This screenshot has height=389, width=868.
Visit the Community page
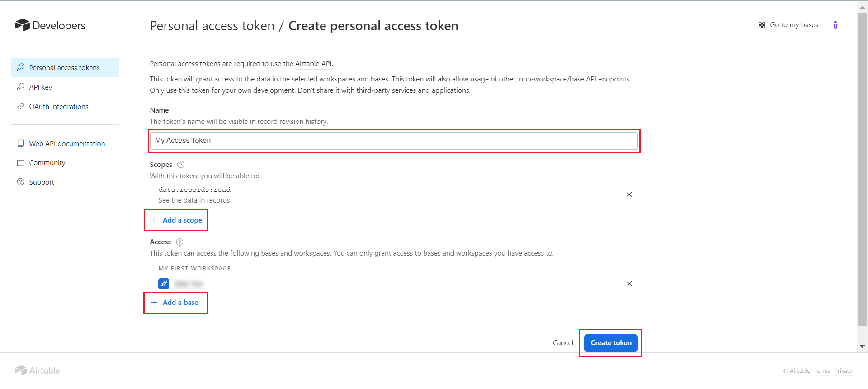(x=47, y=163)
